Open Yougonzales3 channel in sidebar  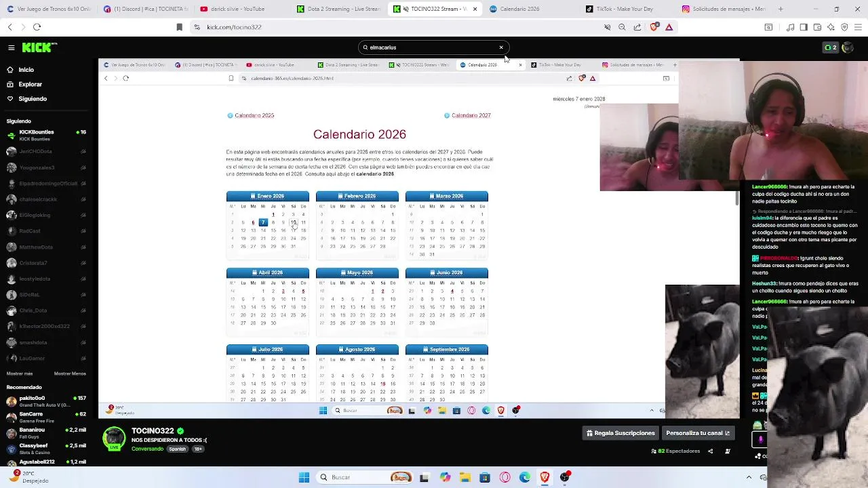(46, 167)
